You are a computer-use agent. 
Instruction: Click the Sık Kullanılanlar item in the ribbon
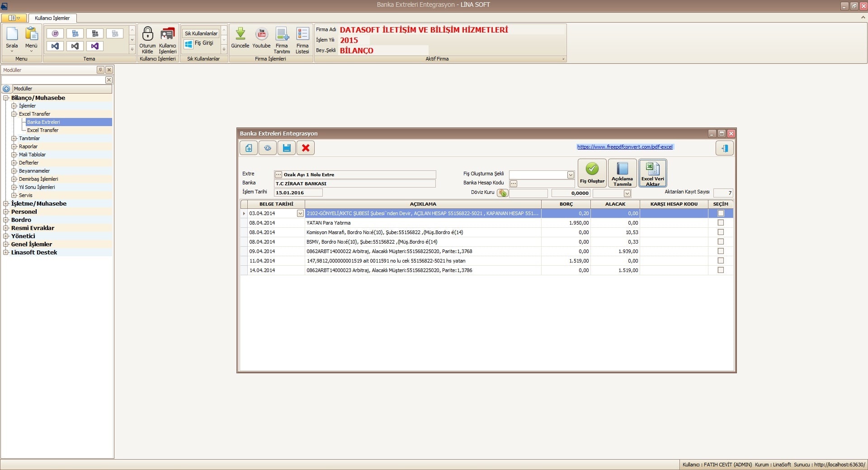[201, 33]
